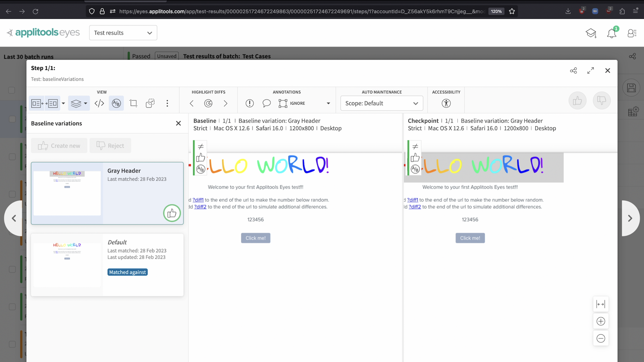The width and height of the screenshot is (644, 362).
Task: Open the browser hamburger menu
Action: (635, 11)
